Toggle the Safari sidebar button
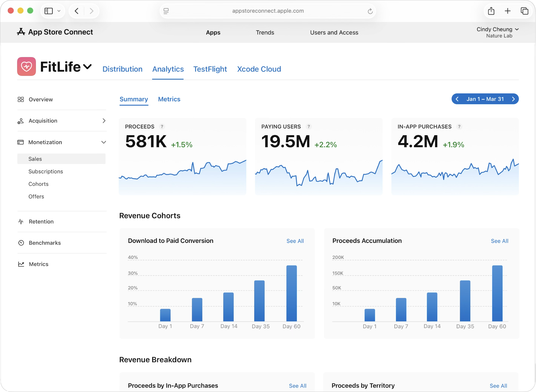 click(x=49, y=11)
